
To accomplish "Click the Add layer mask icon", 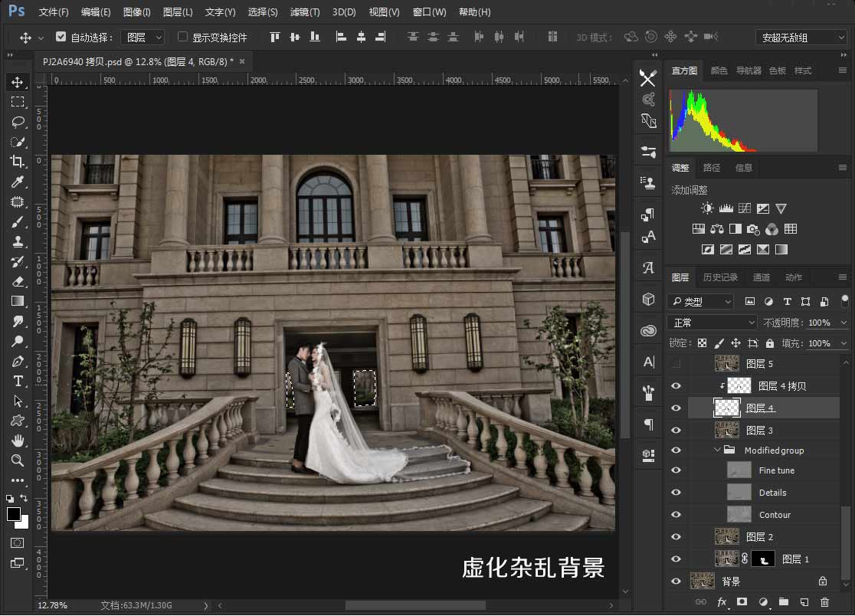I will (742, 602).
